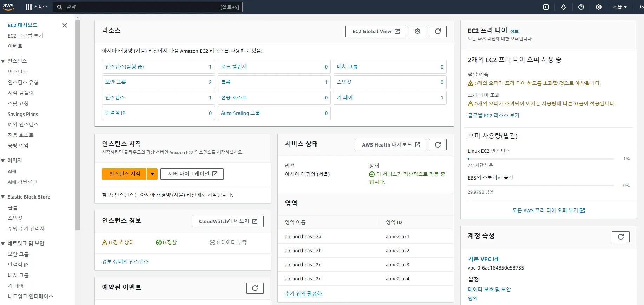Open the 서비스 grid menu

(x=36, y=7)
